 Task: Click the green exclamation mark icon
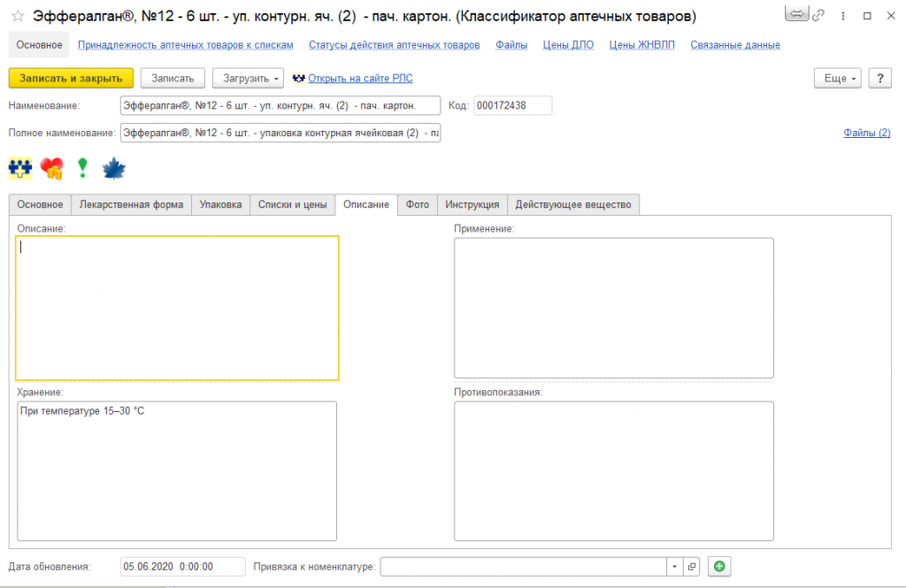82,168
